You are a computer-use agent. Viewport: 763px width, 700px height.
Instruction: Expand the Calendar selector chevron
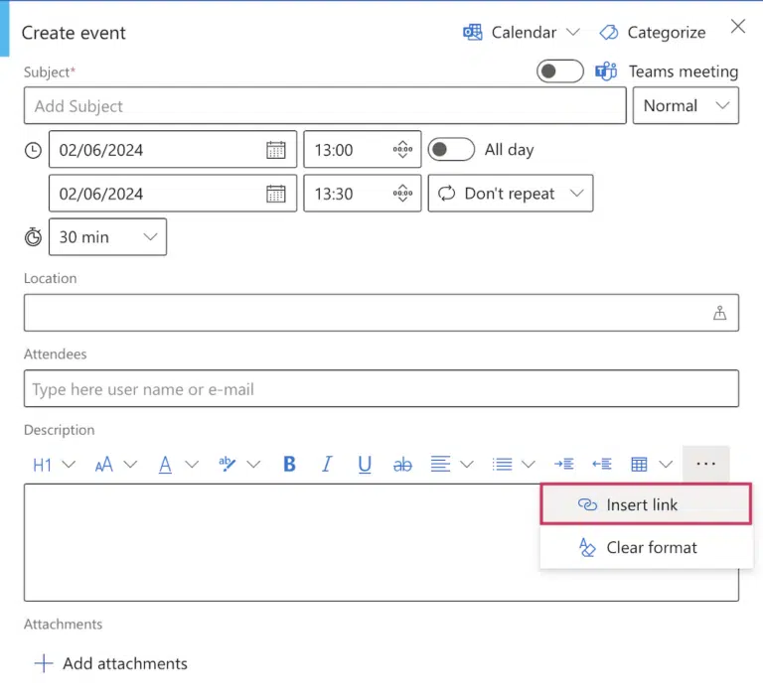pos(573,32)
